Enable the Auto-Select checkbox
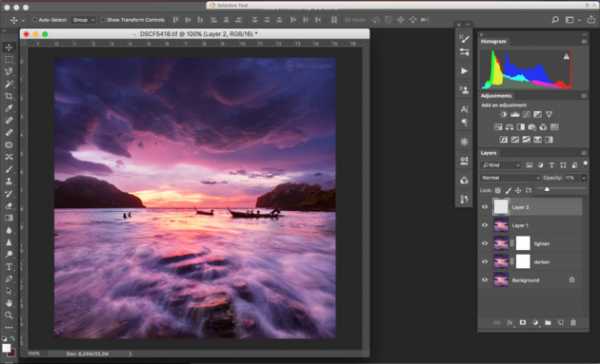Screen dimensions: 600x364 click(34, 20)
